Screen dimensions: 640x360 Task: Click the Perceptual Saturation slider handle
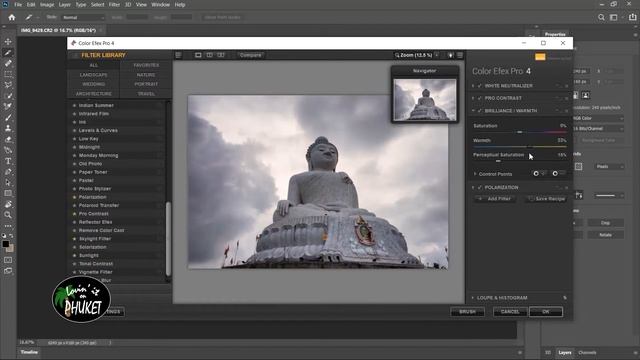[498, 161]
